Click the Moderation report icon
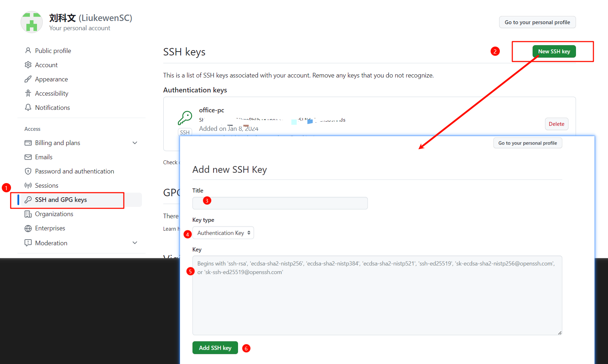 pos(28,243)
